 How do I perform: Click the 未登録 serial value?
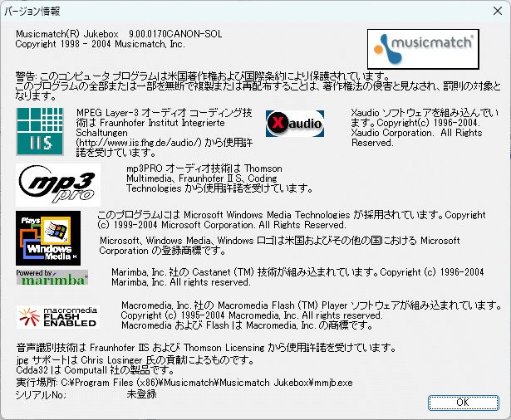(x=141, y=394)
